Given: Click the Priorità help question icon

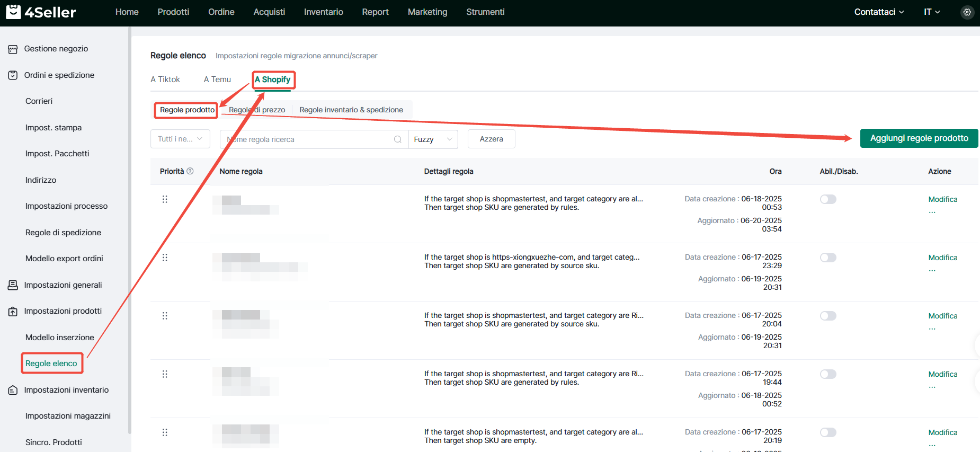Looking at the screenshot, I should tap(190, 171).
